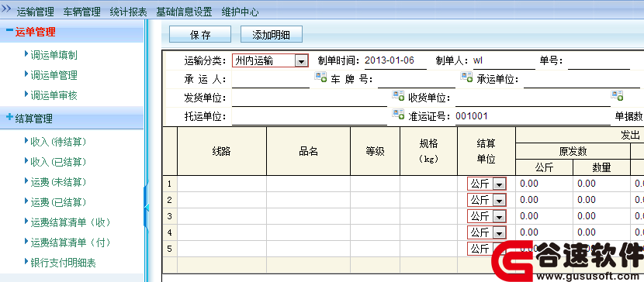
Task: Click the 等级 cell in row 3
Action: click(375, 216)
